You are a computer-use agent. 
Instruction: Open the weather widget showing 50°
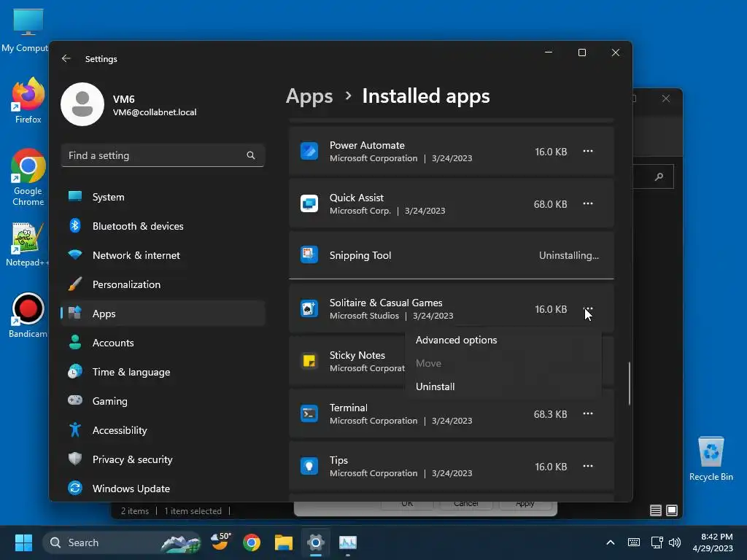tap(220, 542)
